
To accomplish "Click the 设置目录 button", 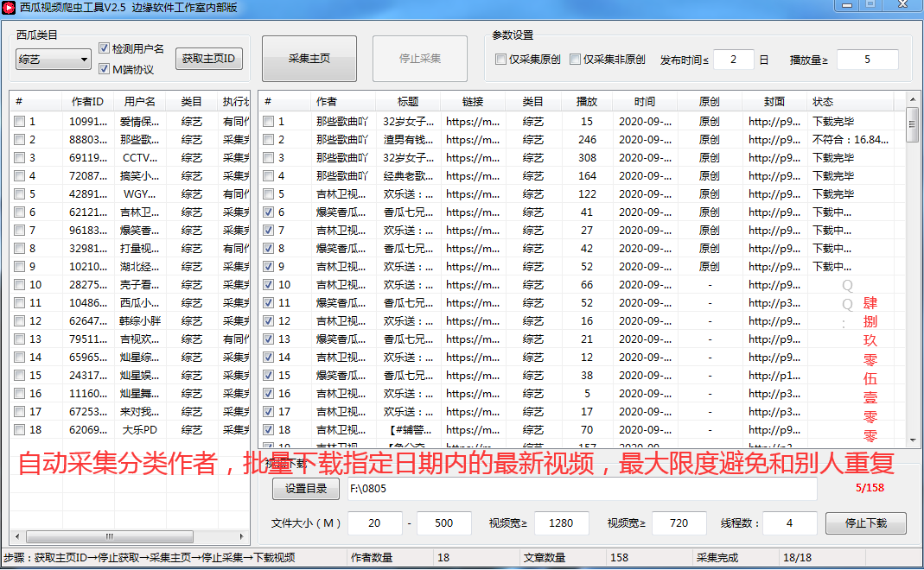I will pos(306,489).
